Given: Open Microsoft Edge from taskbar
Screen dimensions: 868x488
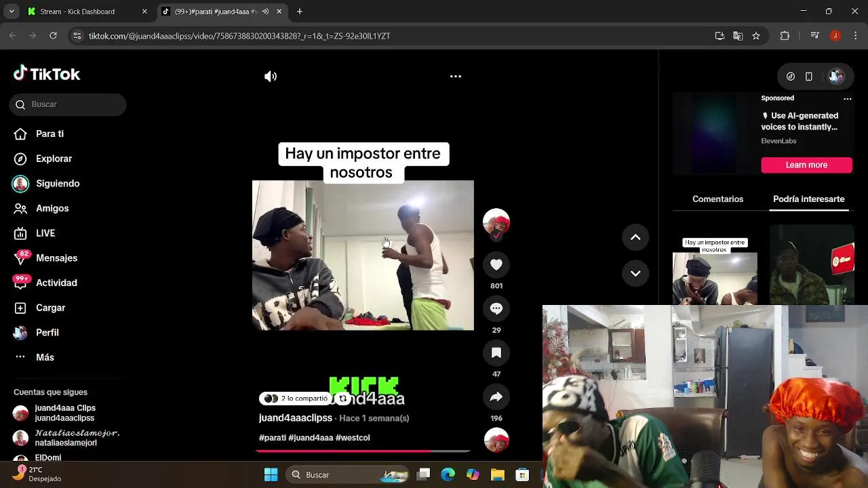Looking at the screenshot, I should pyautogui.click(x=448, y=474).
